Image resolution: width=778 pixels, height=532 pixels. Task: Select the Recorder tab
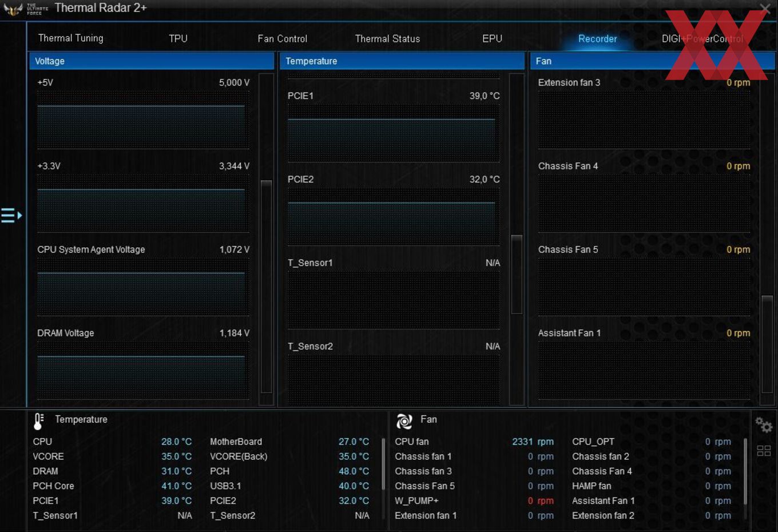tap(597, 38)
